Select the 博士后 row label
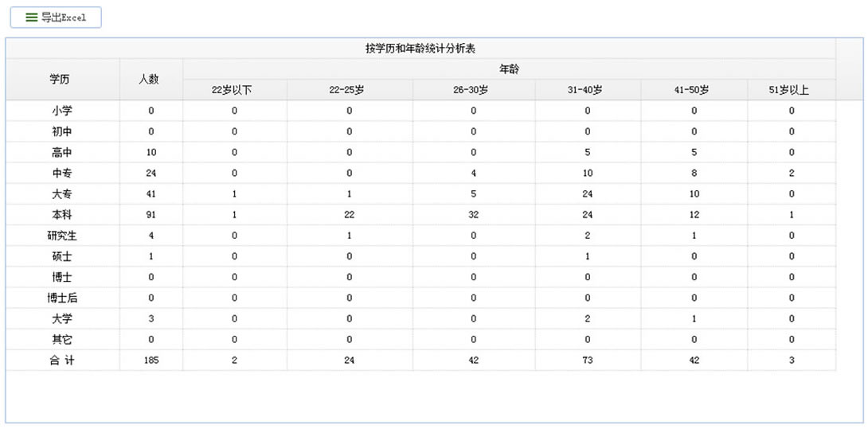This screenshot has height=429, width=868. click(62, 298)
